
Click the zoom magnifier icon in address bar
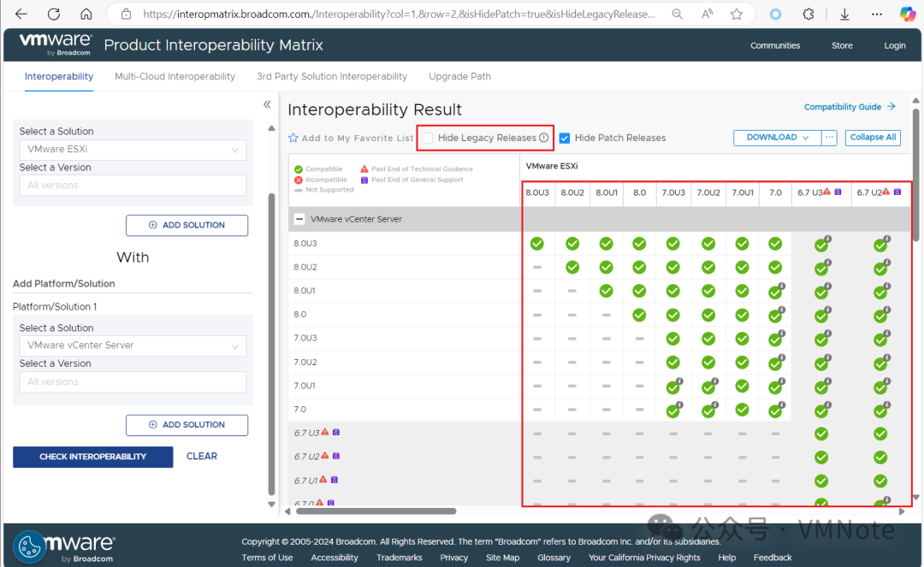click(x=678, y=15)
